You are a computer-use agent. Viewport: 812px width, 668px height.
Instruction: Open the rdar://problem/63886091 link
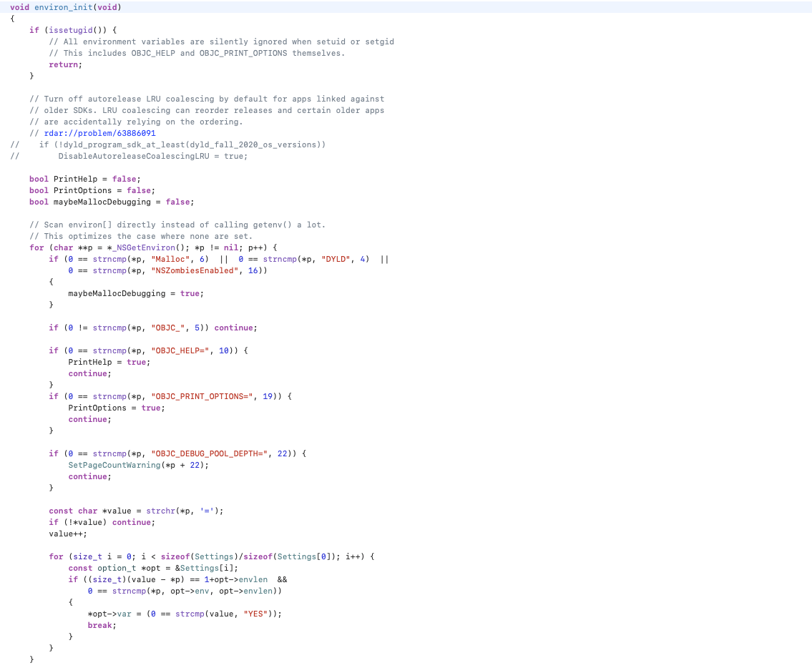point(99,133)
